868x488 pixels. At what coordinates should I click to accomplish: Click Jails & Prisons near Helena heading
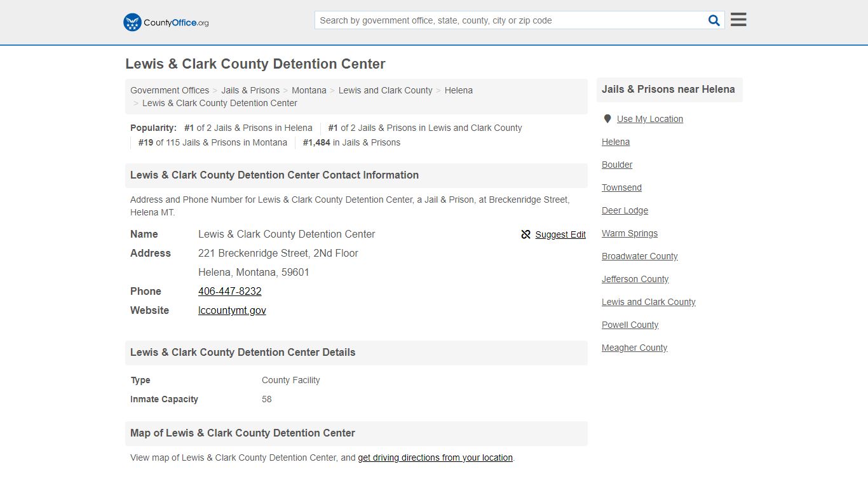[x=668, y=90]
